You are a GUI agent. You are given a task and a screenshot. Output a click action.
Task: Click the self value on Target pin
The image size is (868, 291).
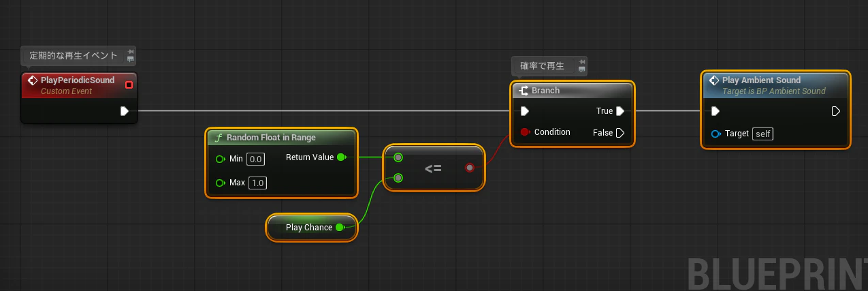click(x=763, y=134)
